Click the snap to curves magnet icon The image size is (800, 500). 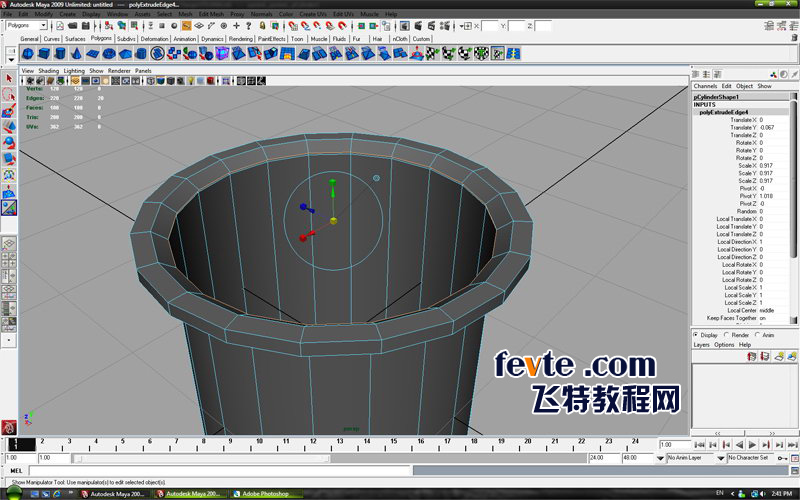(x=305, y=26)
